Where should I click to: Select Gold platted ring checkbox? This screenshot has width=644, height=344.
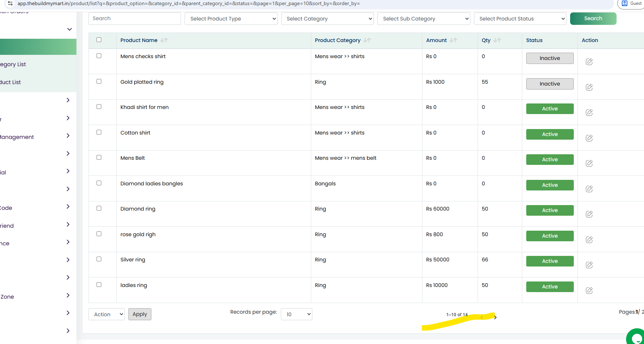coord(99,82)
